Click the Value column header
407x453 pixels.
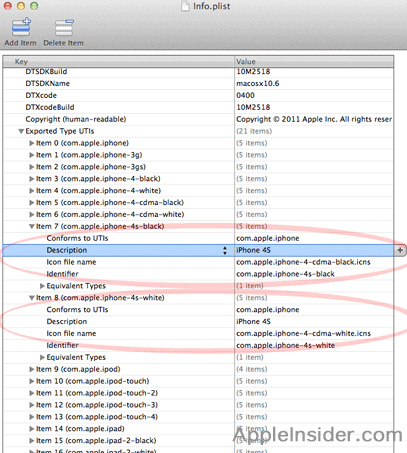click(x=314, y=62)
